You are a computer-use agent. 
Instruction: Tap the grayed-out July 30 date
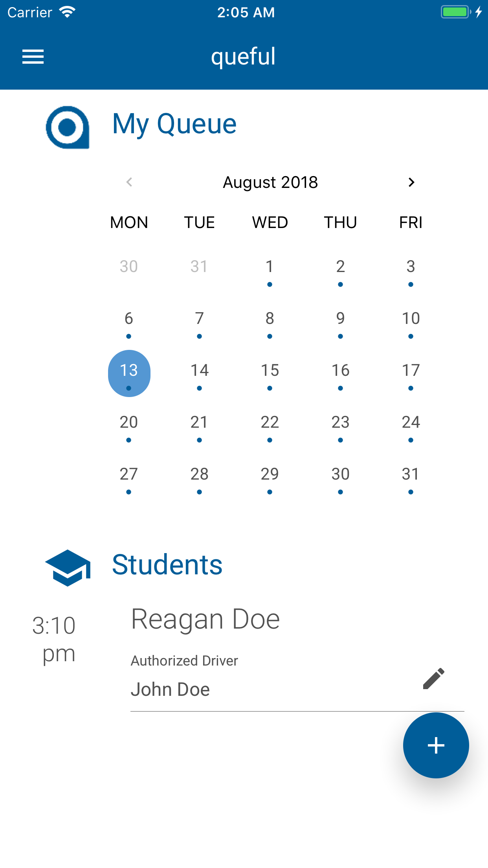coord(129,267)
